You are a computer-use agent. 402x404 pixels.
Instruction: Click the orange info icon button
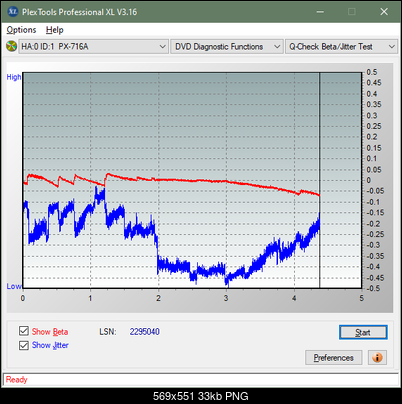coord(377,358)
